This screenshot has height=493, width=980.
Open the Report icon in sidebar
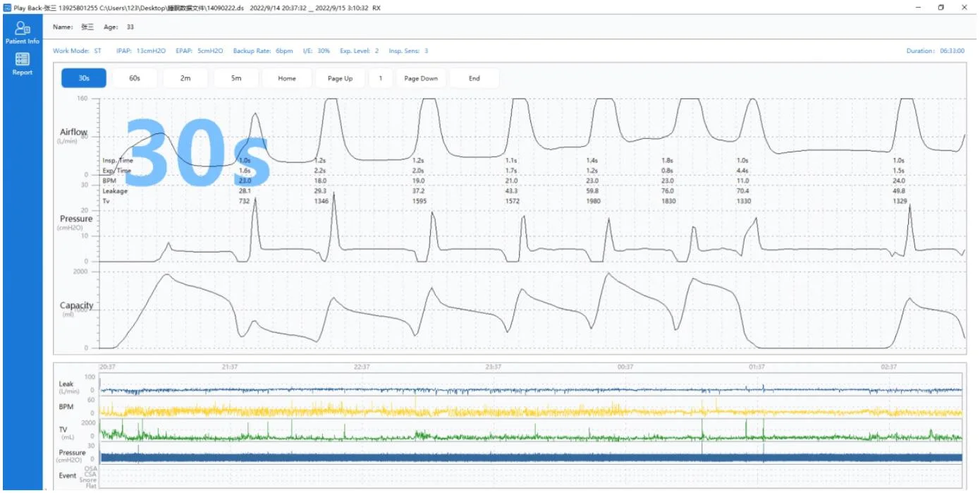click(x=23, y=60)
